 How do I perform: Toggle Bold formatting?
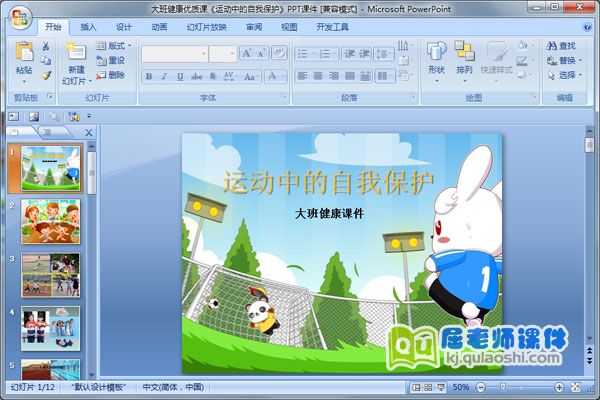148,76
